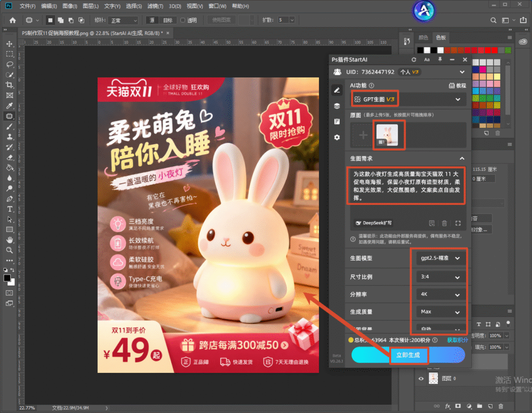
Task: Collapse the 生图需求 section
Action: [462, 159]
